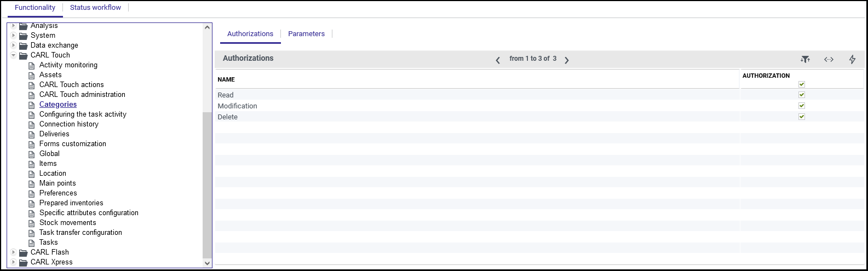Click the document icon beside Assets
The height and width of the screenshot is (271, 868).
(32, 75)
